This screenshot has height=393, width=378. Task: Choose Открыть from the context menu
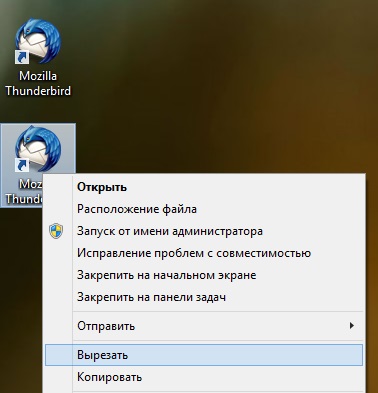(204, 187)
